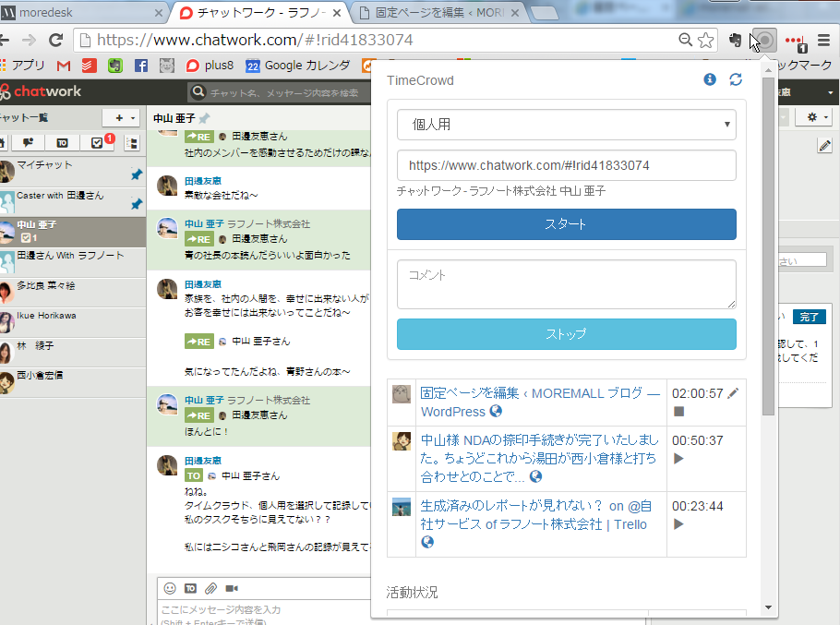This screenshot has height=625, width=840.
Task: Go back in the browser
Action: click(x=5, y=40)
